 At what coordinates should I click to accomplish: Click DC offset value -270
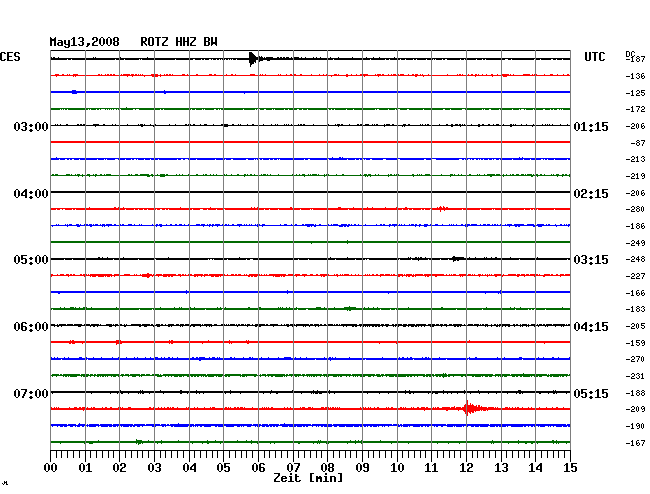pyautogui.click(x=635, y=359)
